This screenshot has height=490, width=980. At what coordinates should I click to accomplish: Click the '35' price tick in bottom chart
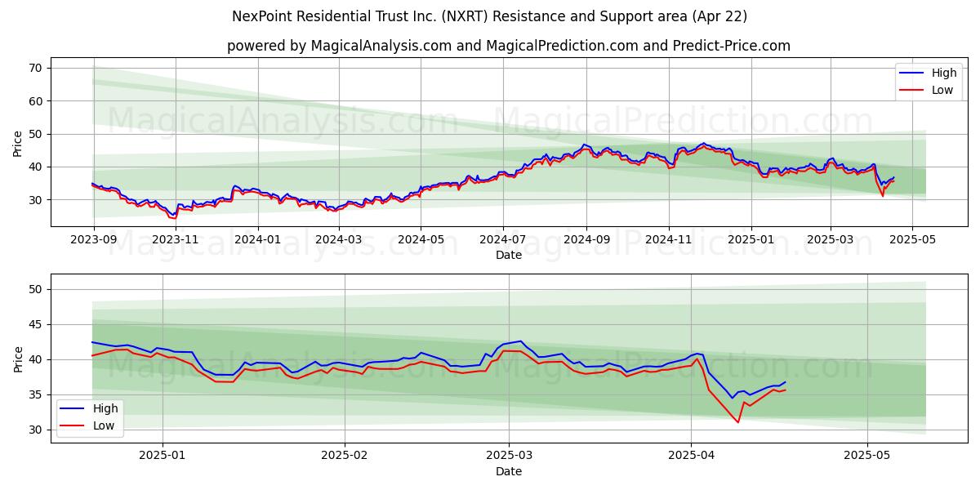[x=36, y=394]
